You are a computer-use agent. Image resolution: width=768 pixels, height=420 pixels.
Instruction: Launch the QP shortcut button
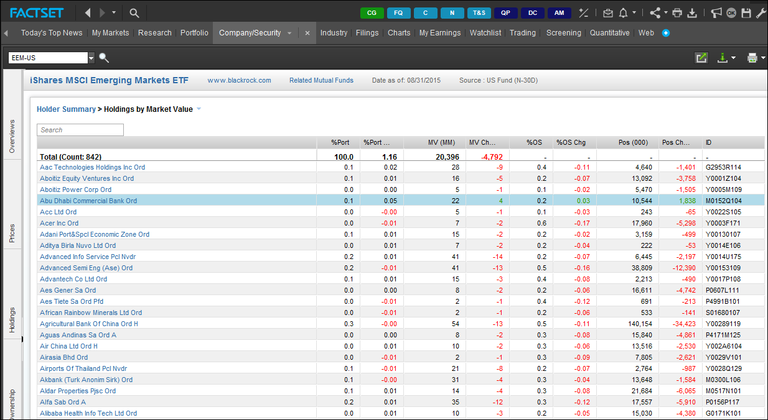click(505, 13)
